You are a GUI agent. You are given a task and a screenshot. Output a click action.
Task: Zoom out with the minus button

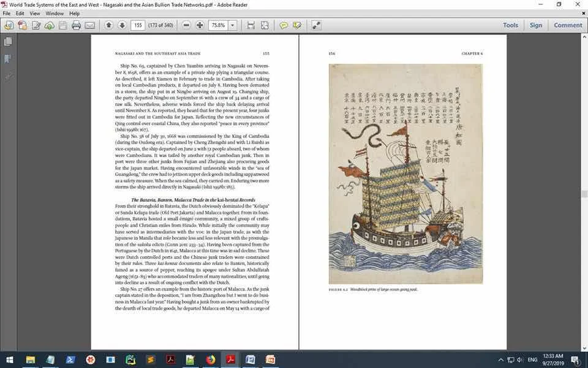tap(186, 25)
